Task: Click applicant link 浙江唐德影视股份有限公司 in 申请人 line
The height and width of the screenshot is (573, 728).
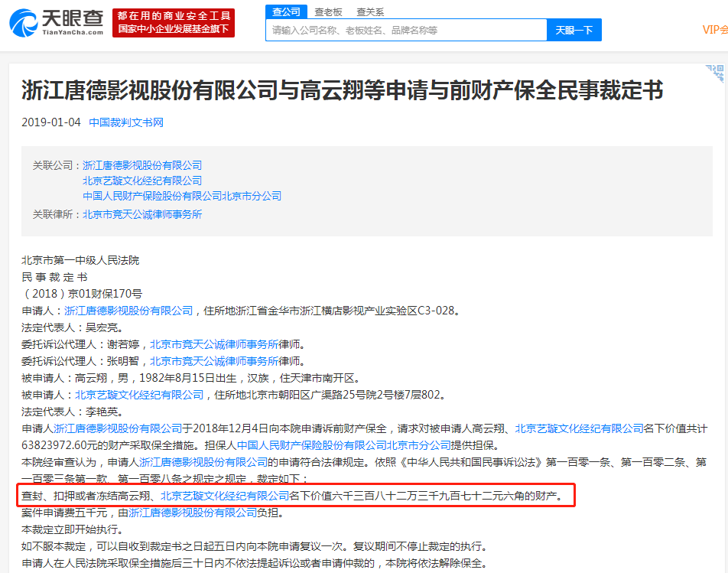Action: (128, 311)
